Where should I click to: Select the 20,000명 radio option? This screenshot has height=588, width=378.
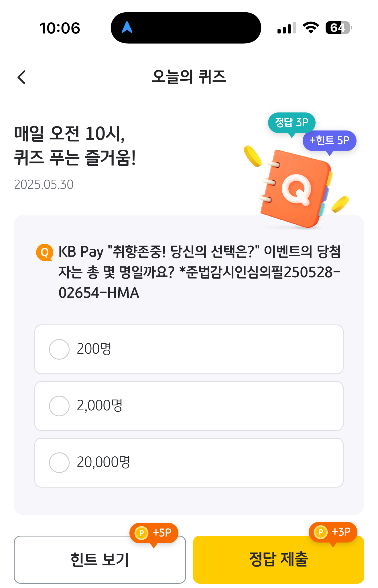coord(189,462)
